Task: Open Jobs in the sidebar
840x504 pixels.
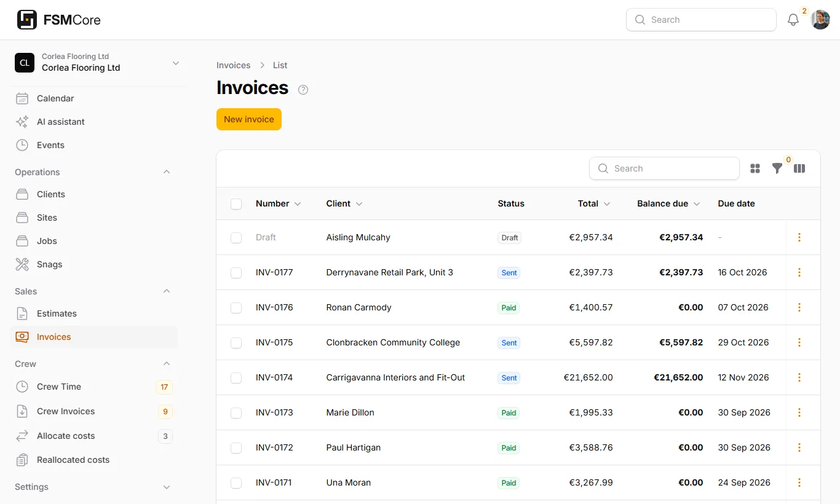Action: click(x=93, y=241)
